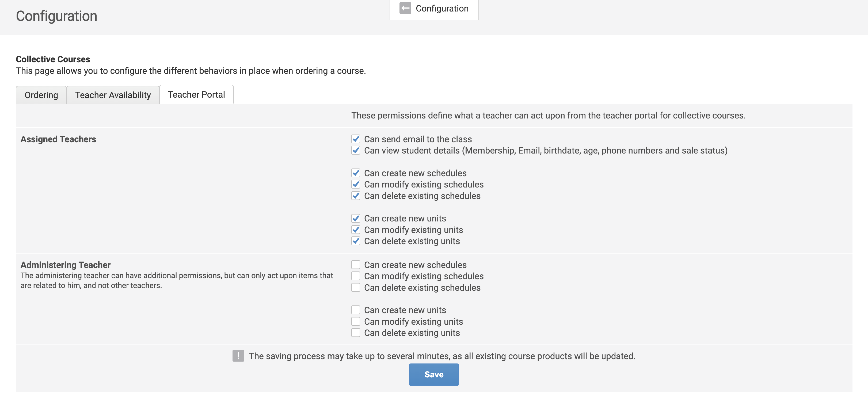Viewport: 868px width, 406px height.
Task: Click the Configuration back button
Action: click(x=434, y=9)
